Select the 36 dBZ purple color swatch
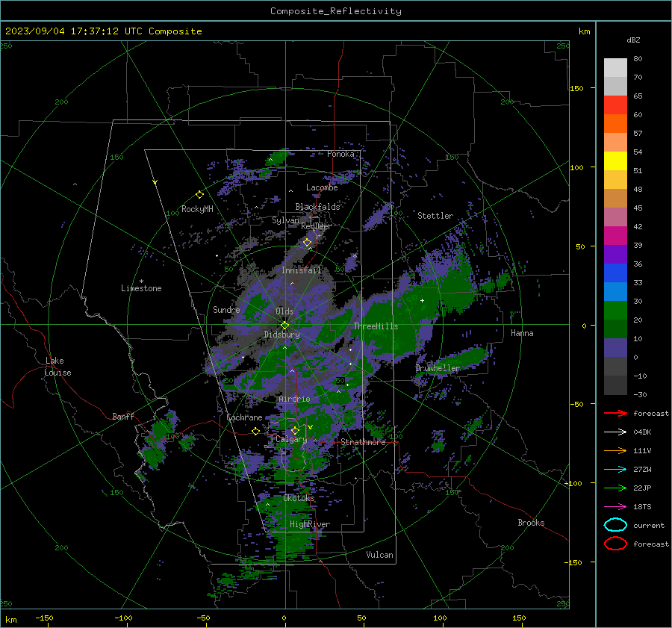This screenshot has width=672, height=628. (x=615, y=254)
